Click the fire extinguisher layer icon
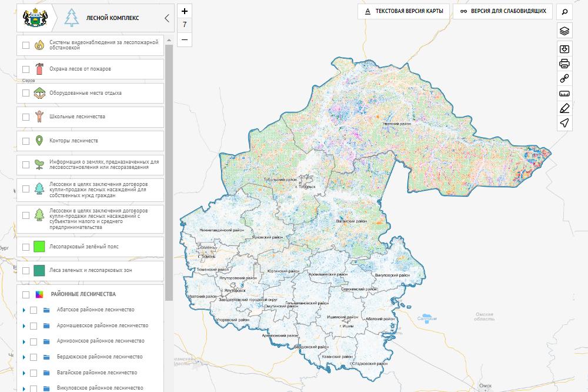The image size is (588, 392). (x=39, y=69)
